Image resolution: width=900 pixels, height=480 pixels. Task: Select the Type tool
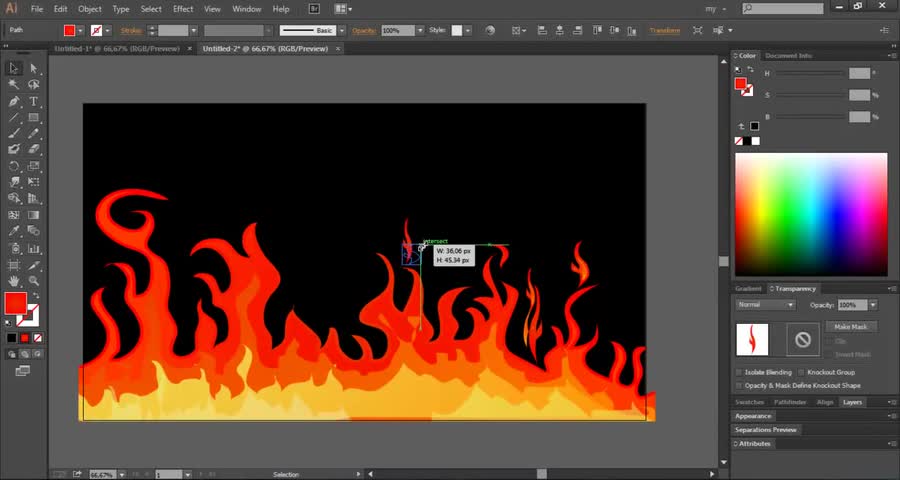33,102
